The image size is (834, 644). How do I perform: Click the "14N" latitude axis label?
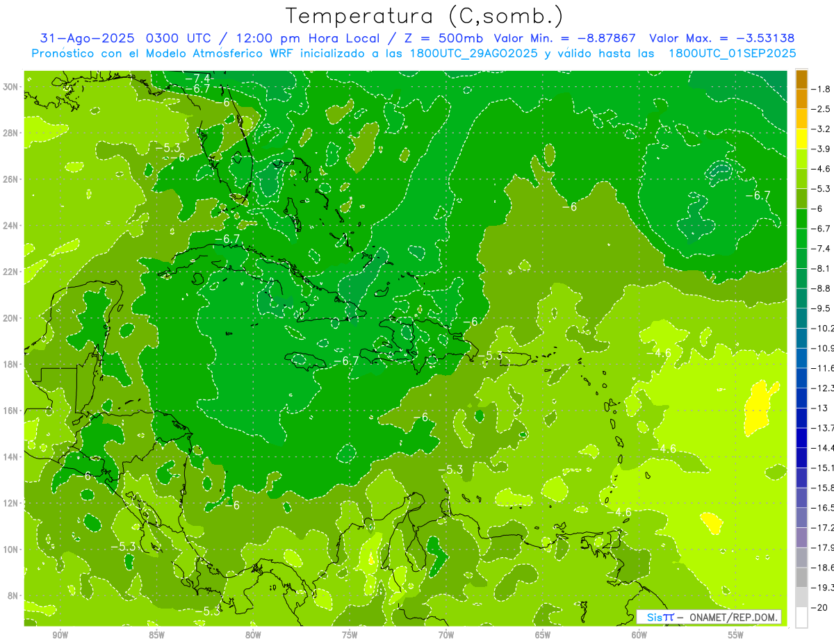(10, 456)
